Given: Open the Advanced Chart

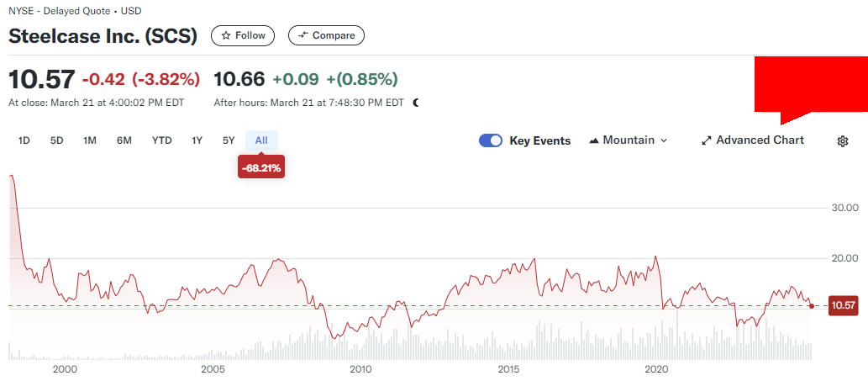Looking at the screenshot, I should point(753,140).
